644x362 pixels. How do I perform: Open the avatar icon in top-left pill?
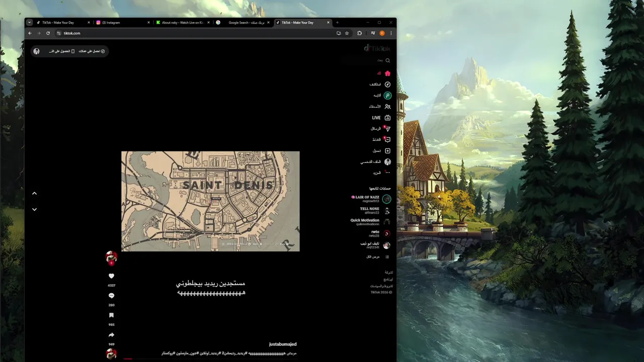pyautogui.click(x=36, y=51)
